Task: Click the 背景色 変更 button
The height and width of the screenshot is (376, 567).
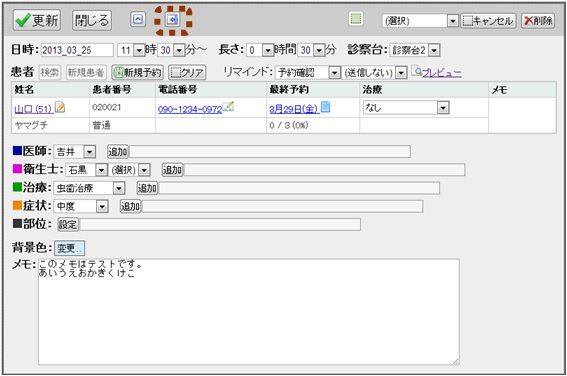Action: (x=69, y=248)
